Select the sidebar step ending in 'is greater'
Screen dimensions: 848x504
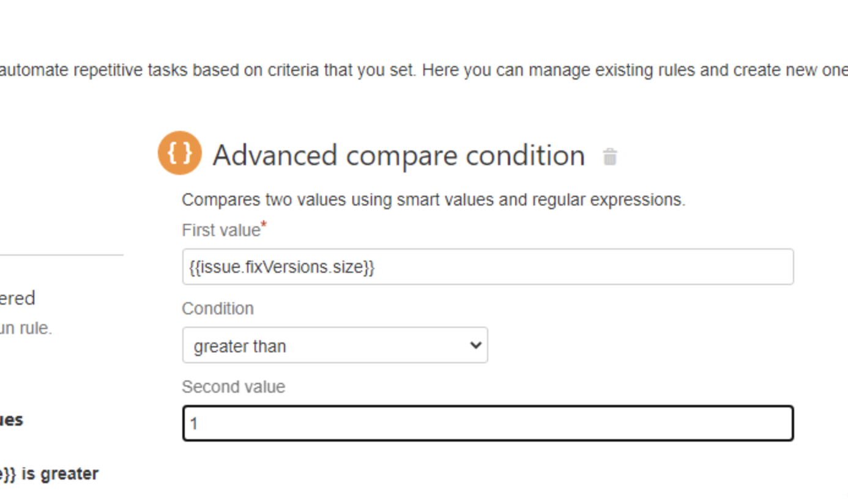49,473
